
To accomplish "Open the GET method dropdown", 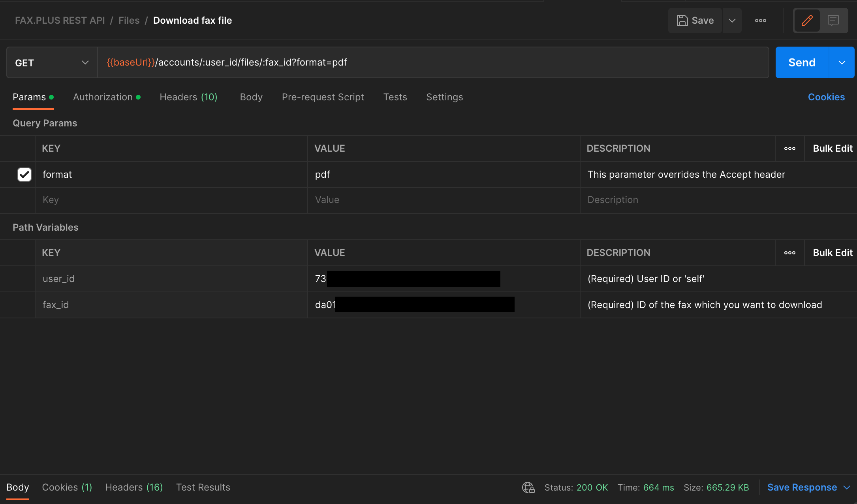I will pos(52,63).
